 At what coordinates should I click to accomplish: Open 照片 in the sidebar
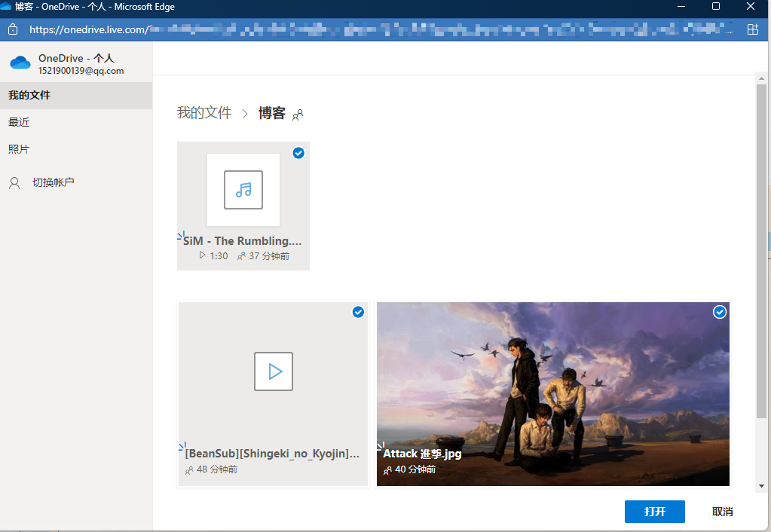[x=20, y=149]
